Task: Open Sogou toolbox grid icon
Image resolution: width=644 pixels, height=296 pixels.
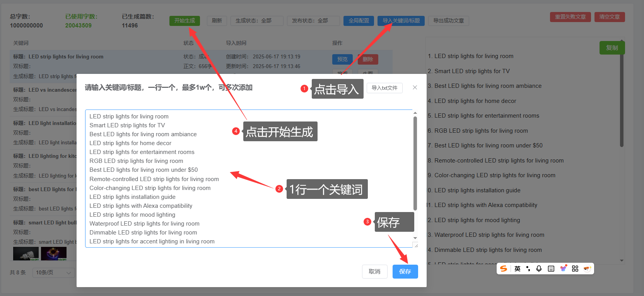Action: coord(575,269)
